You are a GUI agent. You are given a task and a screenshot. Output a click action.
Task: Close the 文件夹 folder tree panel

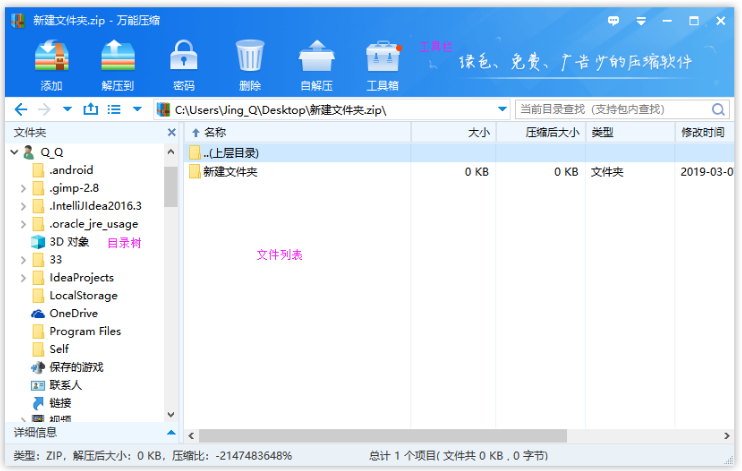(x=171, y=132)
